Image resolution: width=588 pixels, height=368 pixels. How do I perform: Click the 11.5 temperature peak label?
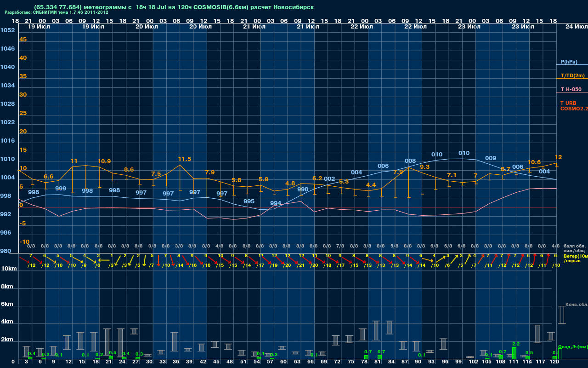coord(185,159)
